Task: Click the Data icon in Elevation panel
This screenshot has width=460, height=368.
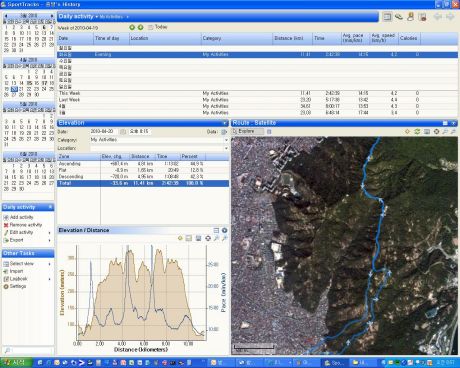Action: [x=224, y=132]
